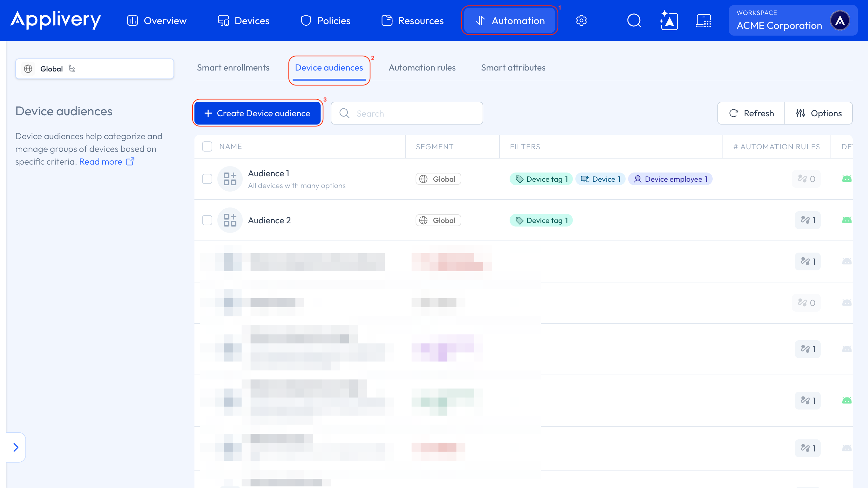Image resolution: width=868 pixels, height=488 pixels.
Task: Click the Android icon in Audience 1 row
Action: pos(846,179)
